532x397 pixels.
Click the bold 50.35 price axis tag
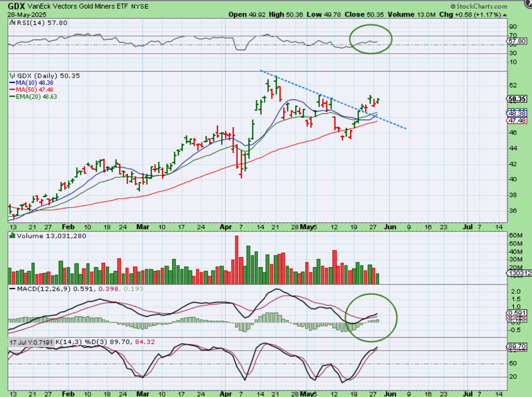tap(517, 99)
